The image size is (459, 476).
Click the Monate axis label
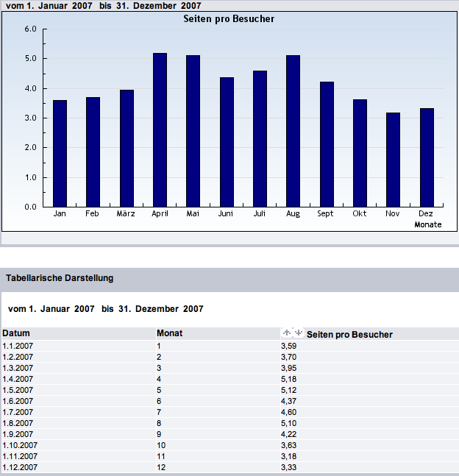point(427,224)
